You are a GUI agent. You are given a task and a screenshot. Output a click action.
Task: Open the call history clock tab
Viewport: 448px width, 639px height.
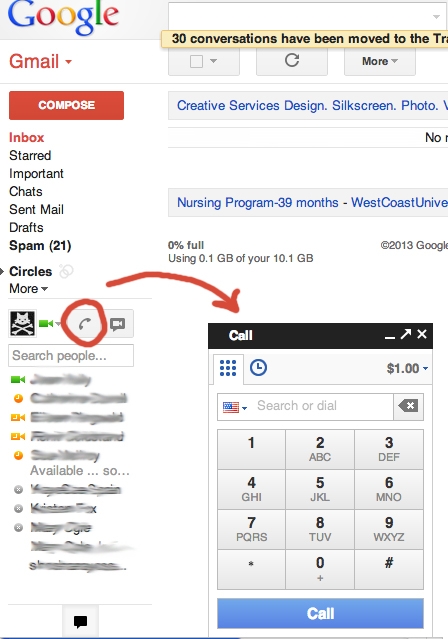258,368
